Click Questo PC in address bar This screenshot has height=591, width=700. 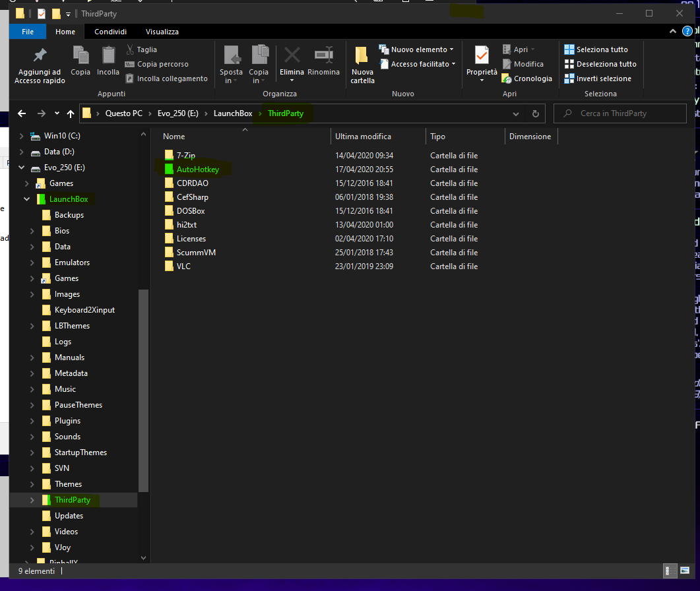123,113
